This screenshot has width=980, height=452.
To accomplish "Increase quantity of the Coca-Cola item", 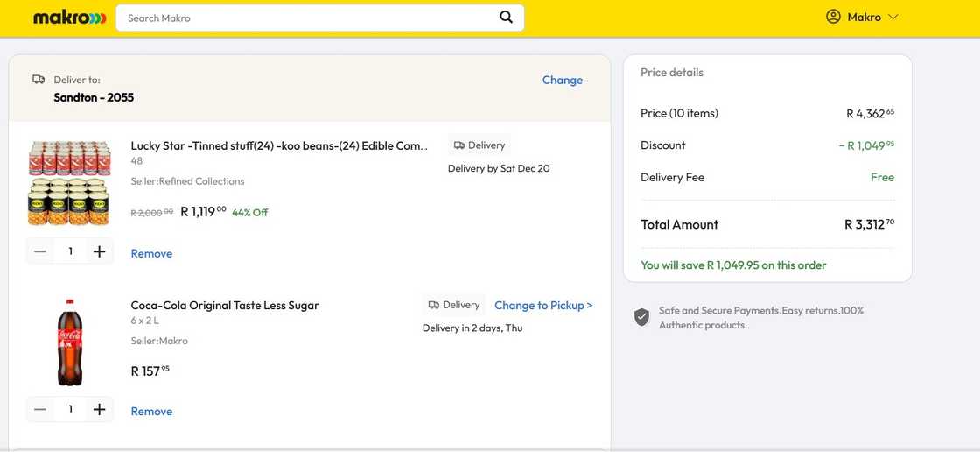I will tap(100, 409).
